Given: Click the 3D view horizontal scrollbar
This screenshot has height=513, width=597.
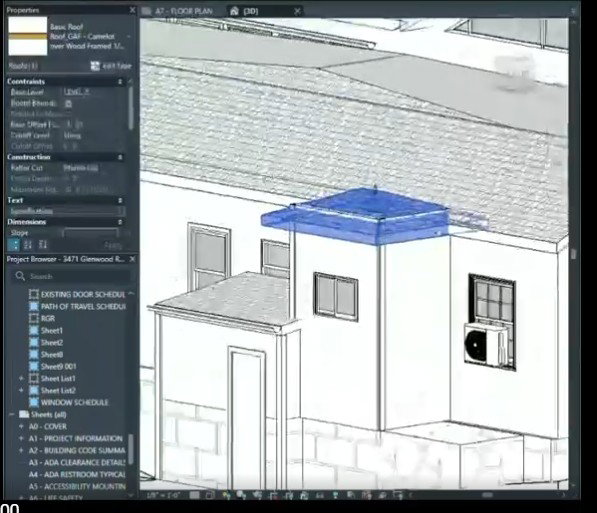Looking at the screenshot, I should [487, 495].
